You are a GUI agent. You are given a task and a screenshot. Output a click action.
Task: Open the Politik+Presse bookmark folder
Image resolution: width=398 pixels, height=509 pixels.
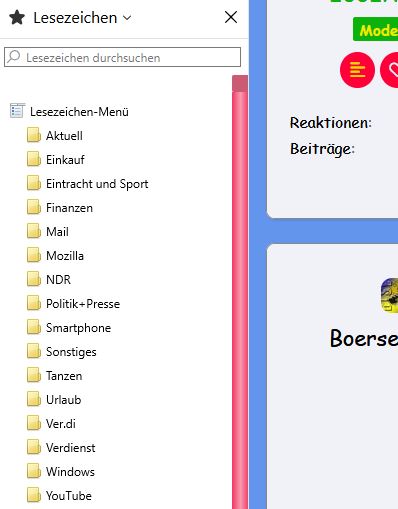point(83,304)
